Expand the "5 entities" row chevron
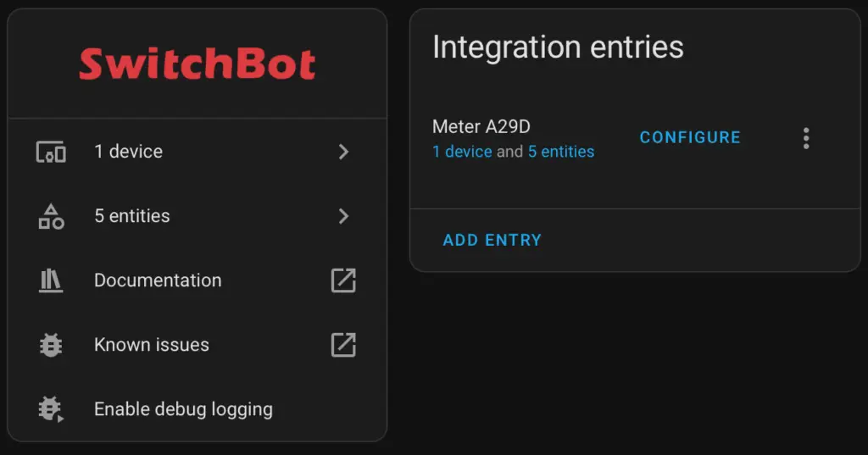Screen dimensions: 868x455 point(343,216)
